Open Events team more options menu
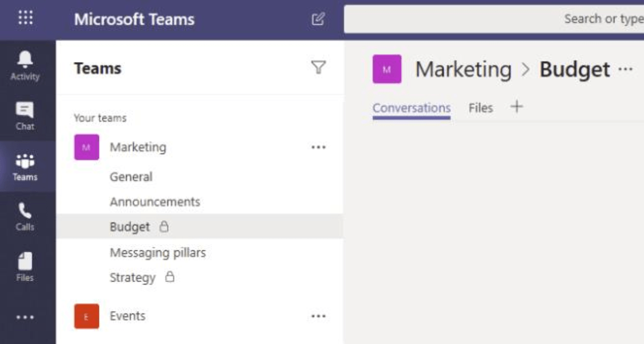Viewport: 644px width, 344px height. [x=318, y=316]
